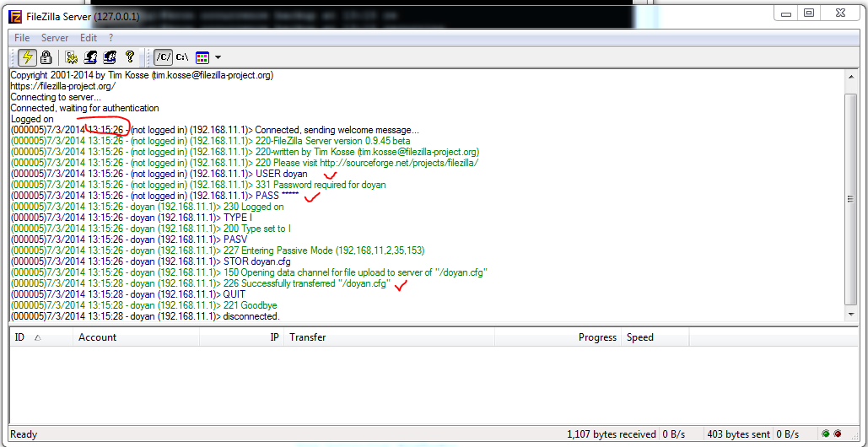The height and width of the screenshot is (447, 868).
Task: Maximize the FileZilla Server window
Action: tap(809, 13)
